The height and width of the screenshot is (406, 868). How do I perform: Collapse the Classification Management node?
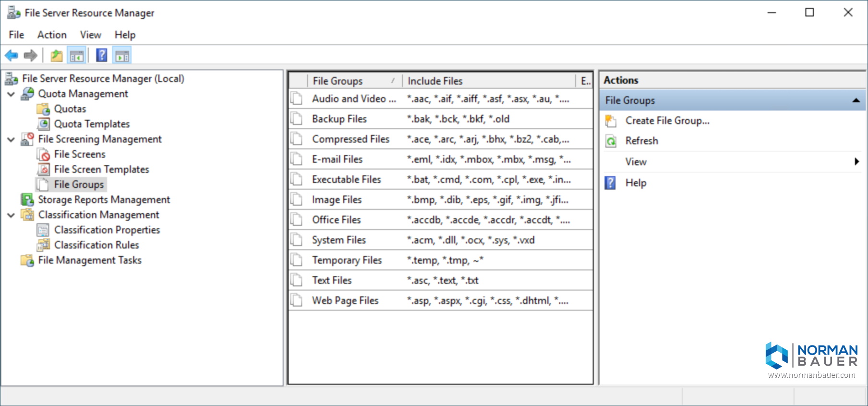[x=11, y=215]
